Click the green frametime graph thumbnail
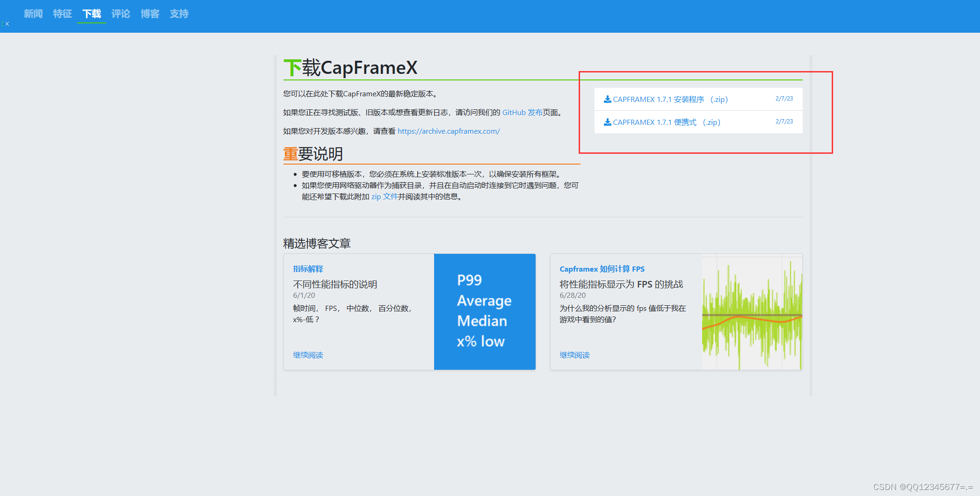The height and width of the screenshot is (496, 980). [752, 312]
